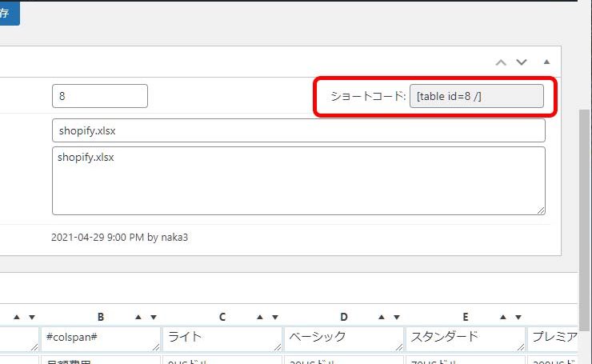This screenshot has width=592, height=364.
Task: Click the table ID field containing 8
Action: coord(99,96)
